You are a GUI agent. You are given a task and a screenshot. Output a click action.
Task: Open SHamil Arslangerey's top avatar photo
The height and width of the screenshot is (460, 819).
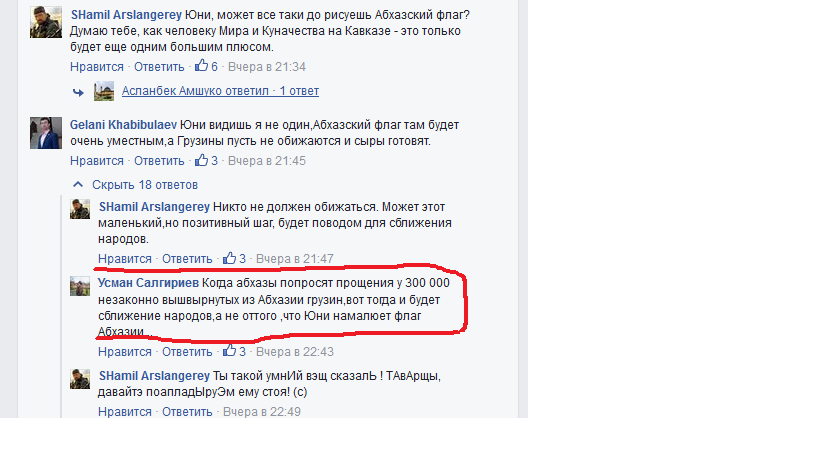point(46,22)
